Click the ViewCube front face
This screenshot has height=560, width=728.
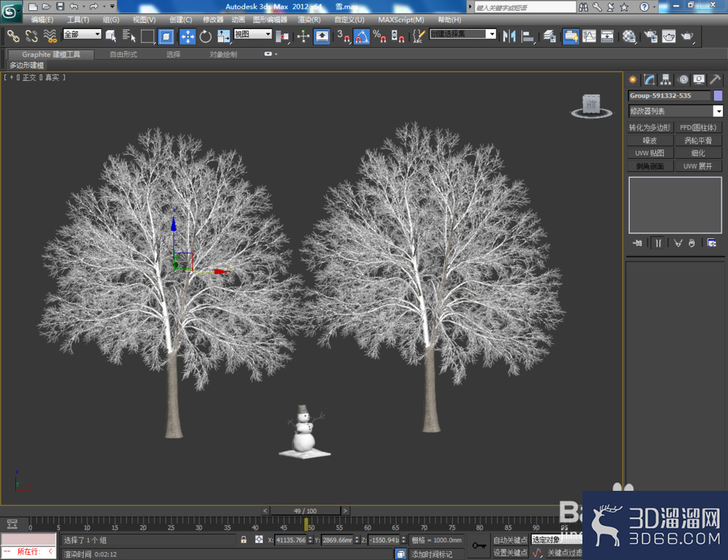coord(591,104)
